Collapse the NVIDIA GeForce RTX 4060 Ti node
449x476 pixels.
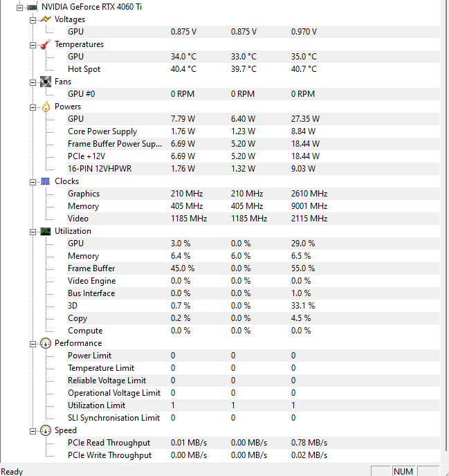click(19, 7)
